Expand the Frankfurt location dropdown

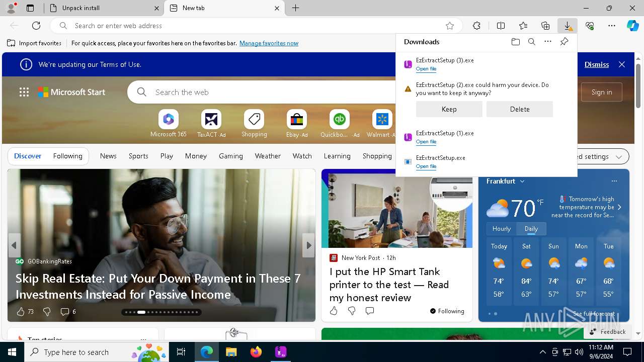coord(522,181)
